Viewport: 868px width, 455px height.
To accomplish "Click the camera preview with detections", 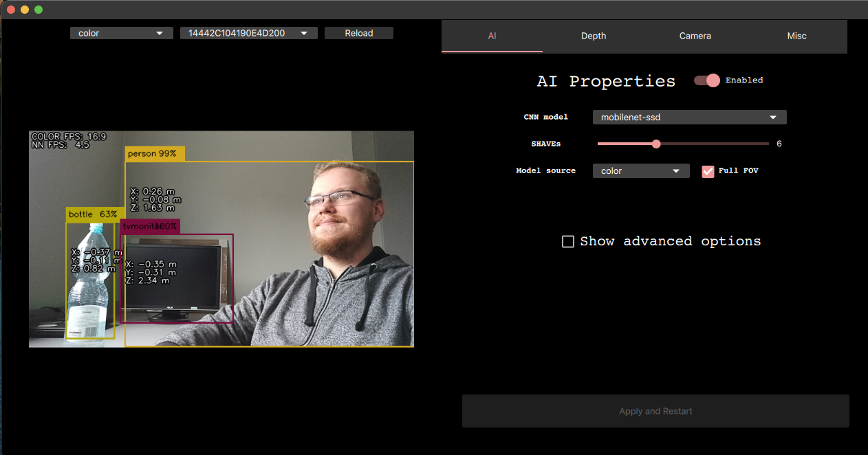I will [x=221, y=239].
